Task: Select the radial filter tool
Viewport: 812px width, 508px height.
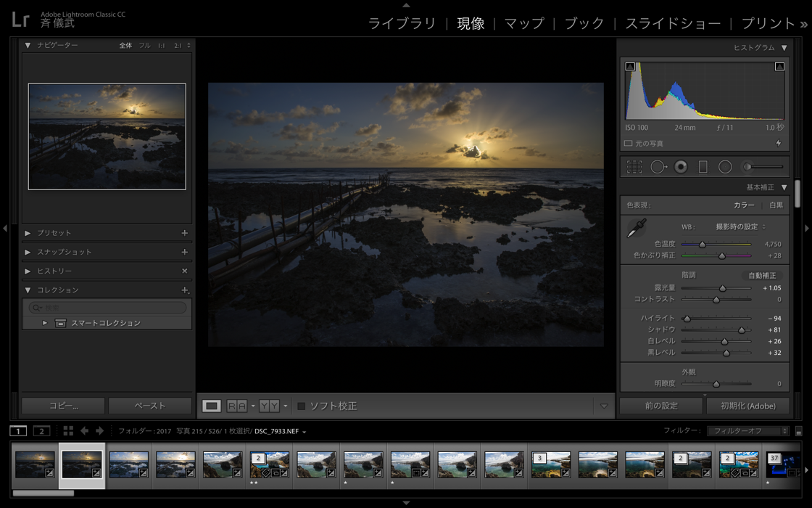Action: tap(725, 167)
